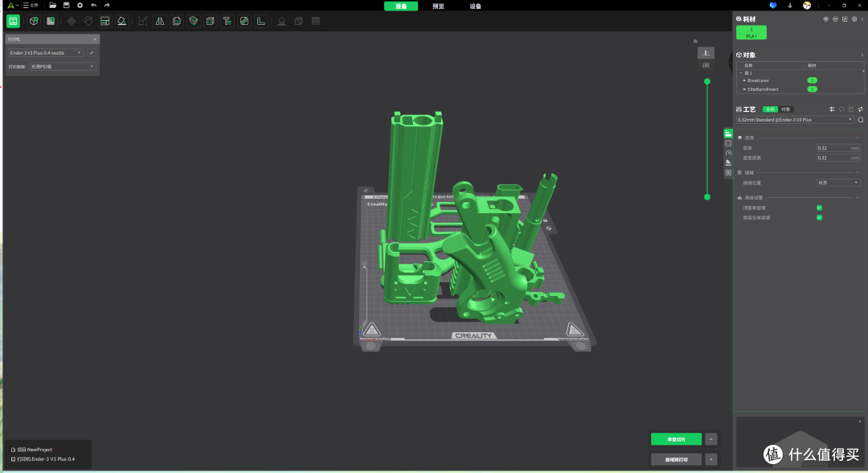Collapse the layer height settings section

858,138
